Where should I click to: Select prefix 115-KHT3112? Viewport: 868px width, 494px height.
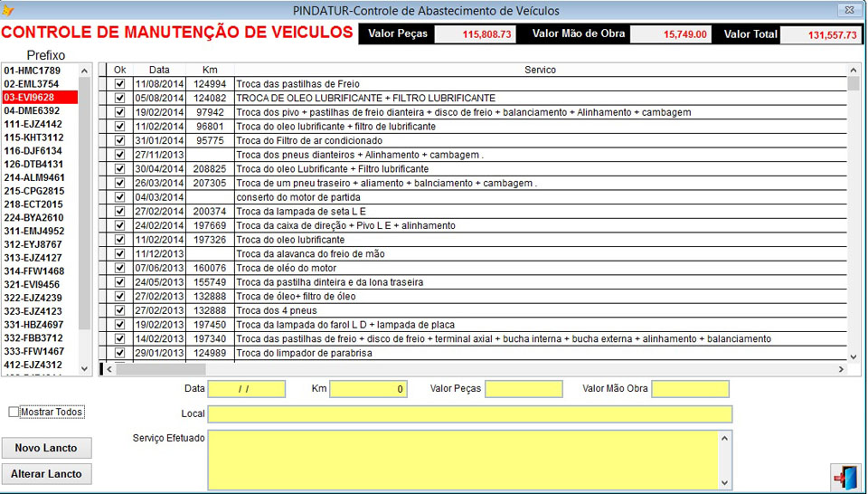tap(40, 138)
